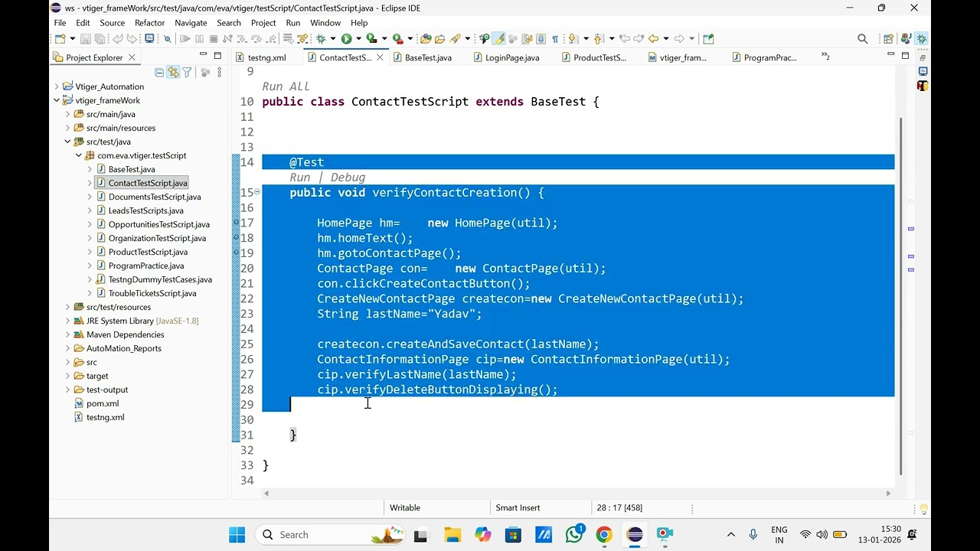Image resolution: width=980 pixels, height=551 pixels.
Task: Open Project Explorer View Menu dots
Action: (x=220, y=72)
